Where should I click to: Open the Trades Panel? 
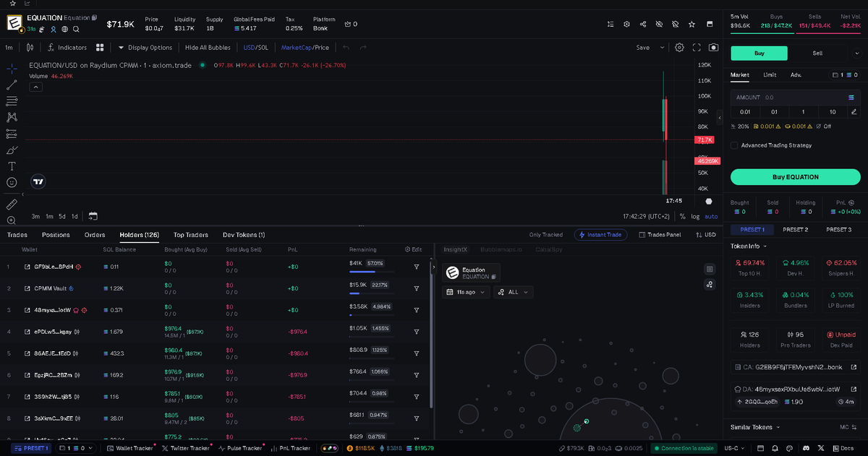click(x=659, y=235)
